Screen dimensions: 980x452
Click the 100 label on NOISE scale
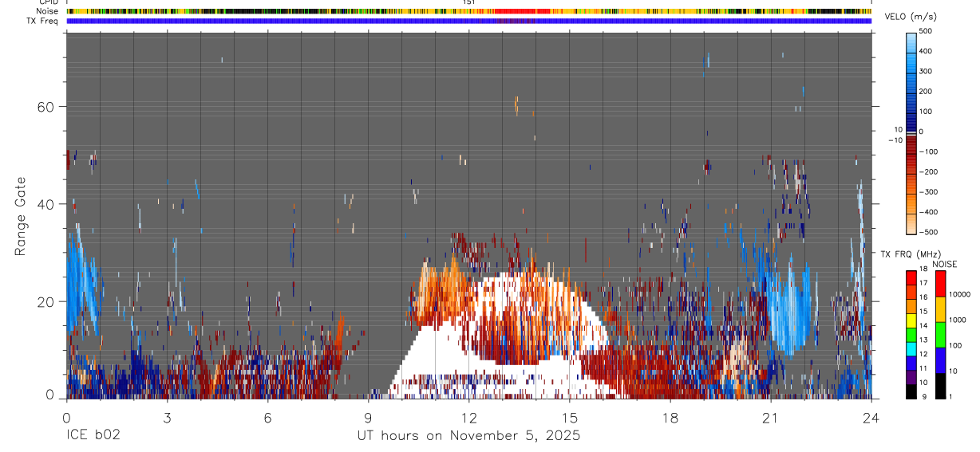[956, 345]
